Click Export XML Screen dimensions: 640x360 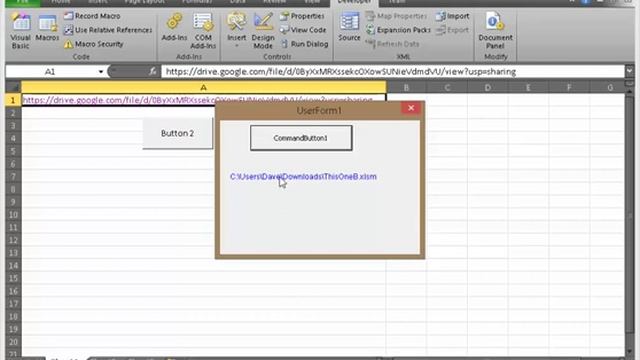(452, 30)
